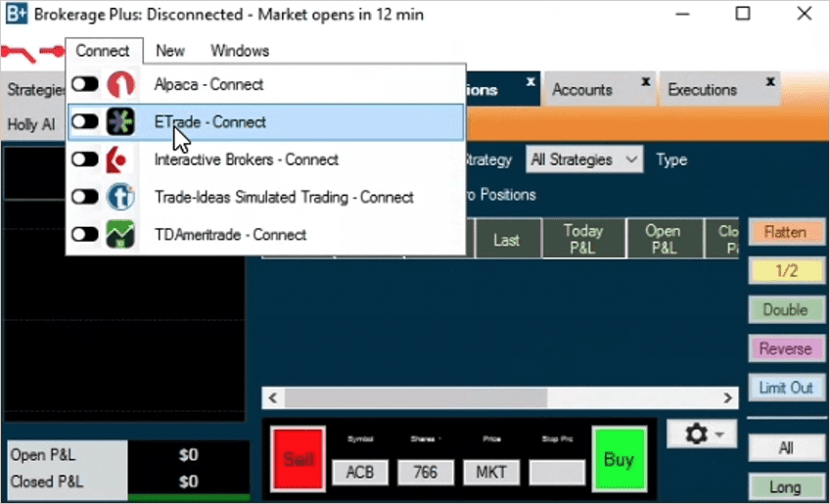Click the red disconnected status icon

coord(33,52)
